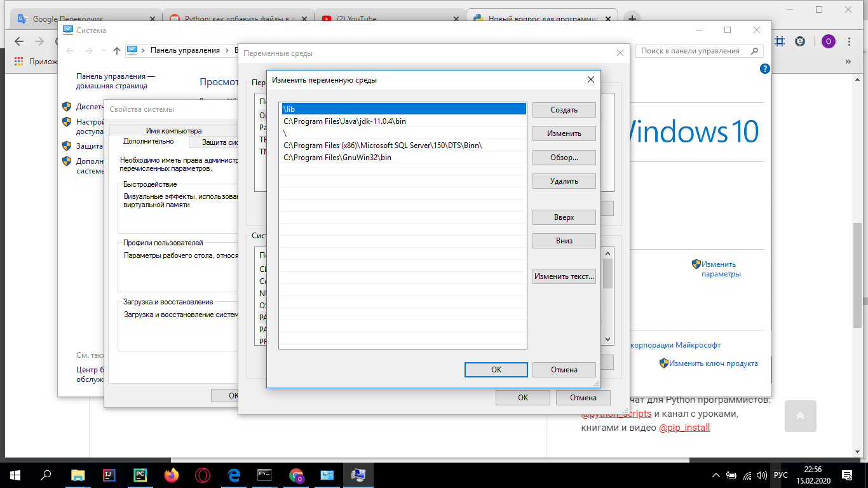Open Chrome three-dot menu

coord(850,41)
